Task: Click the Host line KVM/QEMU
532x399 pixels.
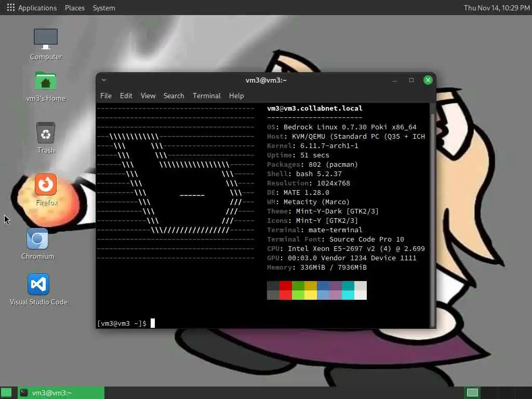Action: click(x=345, y=137)
